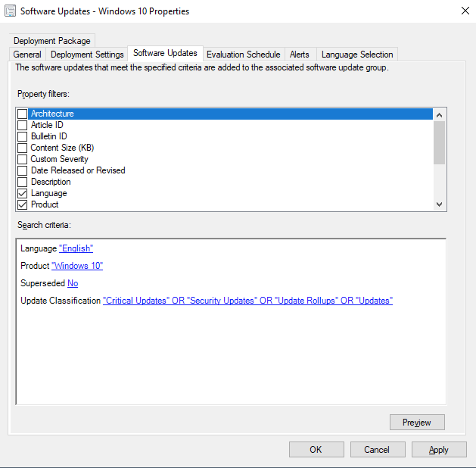
Task: Click the property filters scroll-down arrow
Action: [439, 204]
